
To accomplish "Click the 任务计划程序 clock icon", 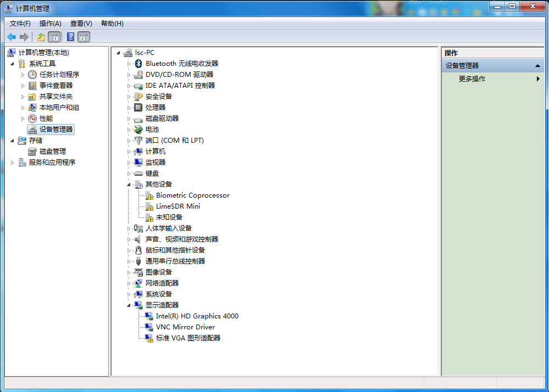I will tap(32, 75).
